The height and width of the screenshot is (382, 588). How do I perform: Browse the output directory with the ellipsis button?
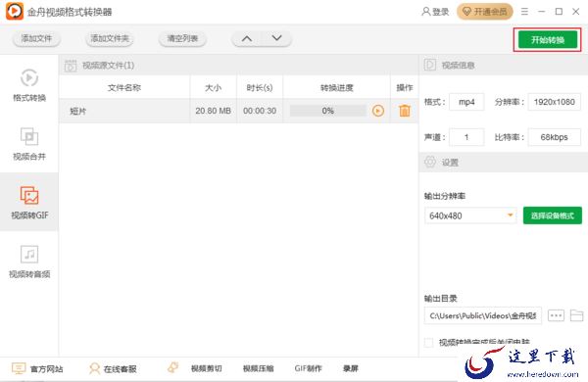556,315
